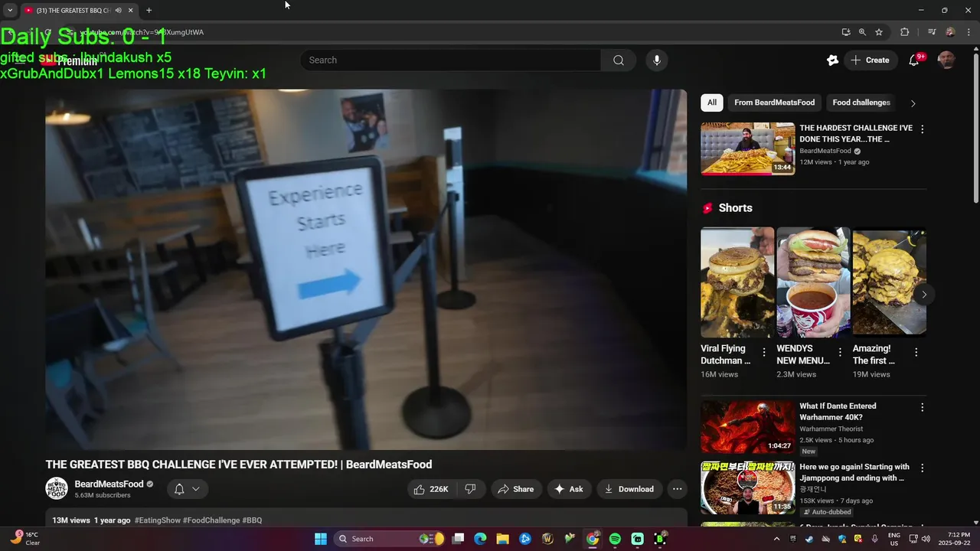Toggle subscription notification bell for BeardMeatsFood

coord(179,489)
